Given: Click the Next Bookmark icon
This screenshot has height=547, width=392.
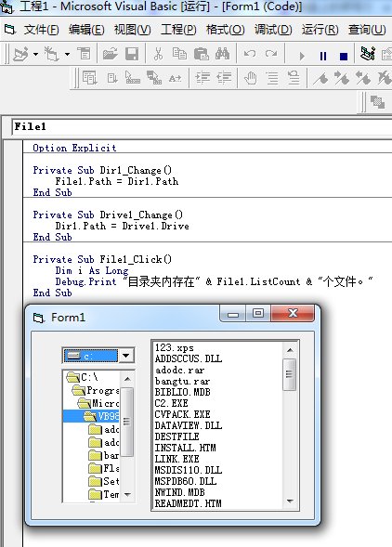Looking at the screenshot, I should [x=342, y=78].
